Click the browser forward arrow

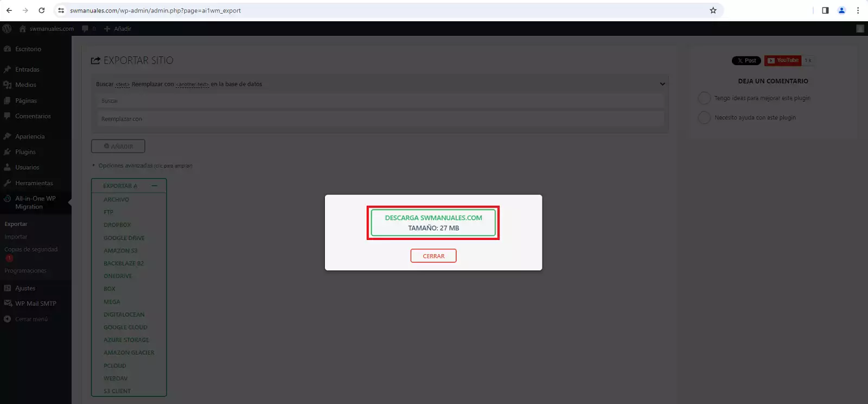pos(25,10)
